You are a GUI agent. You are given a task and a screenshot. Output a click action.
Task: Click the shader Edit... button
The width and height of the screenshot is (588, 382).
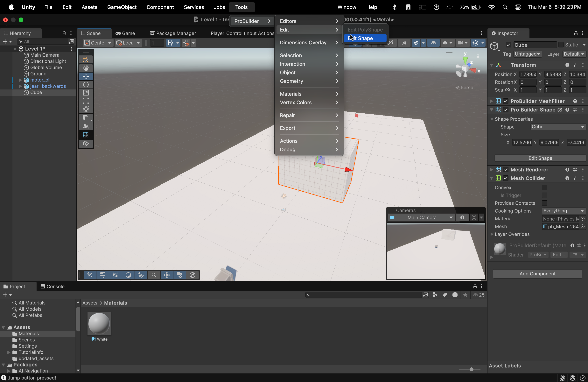click(559, 255)
